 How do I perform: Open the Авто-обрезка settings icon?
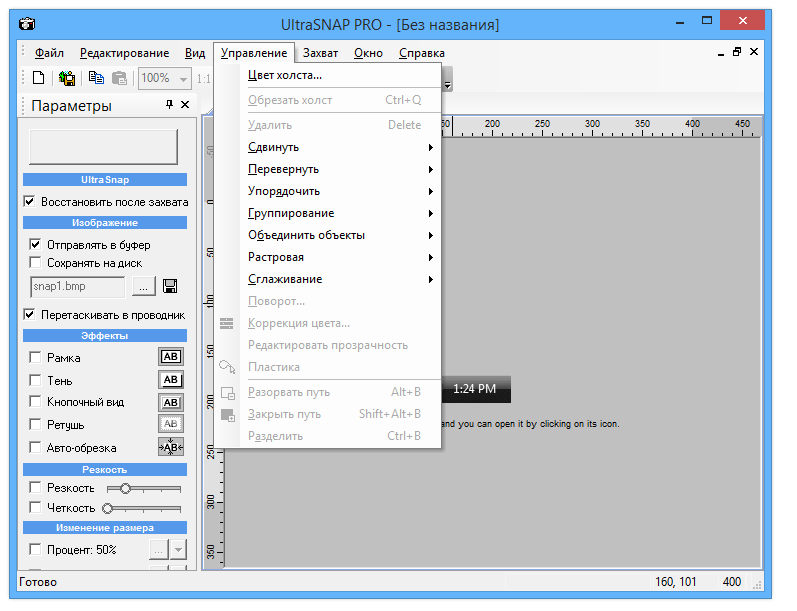[x=171, y=447]
